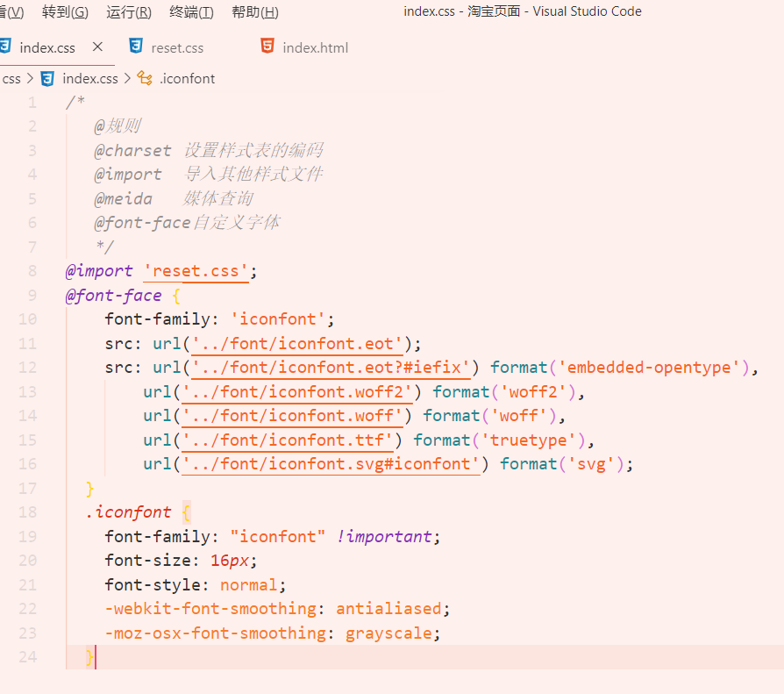Open the 终端(T) menu
The height and width of the screenshot is (694, 784).
(x=191, y=12)
